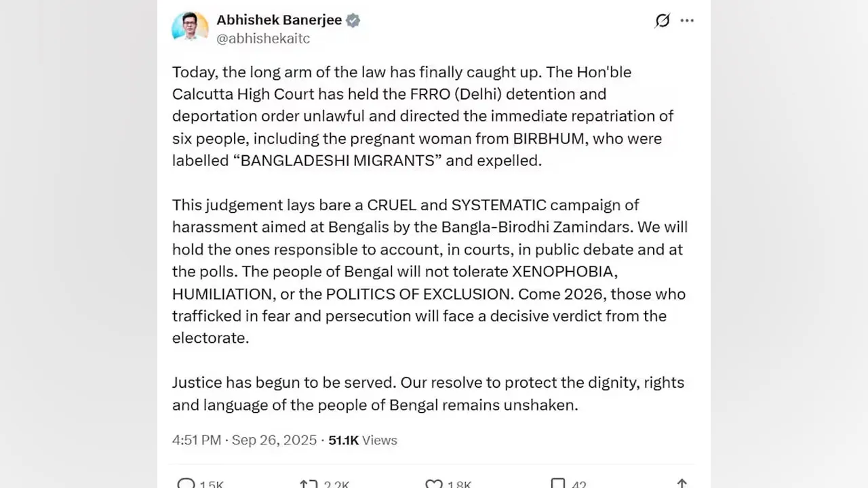Toggle the bookmark state of this tweet
The height and width of the screenshot is (488, 868).
pyautogui.click(x=558, y=483)
